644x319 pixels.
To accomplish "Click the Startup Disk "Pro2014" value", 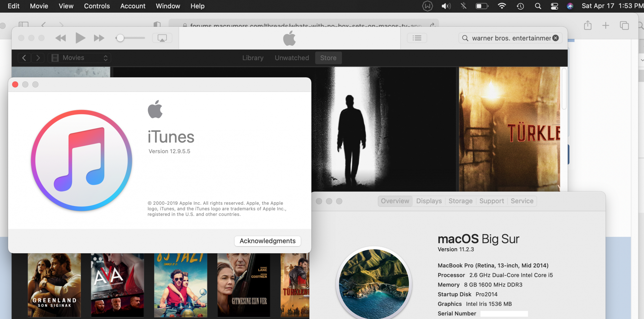I will tap(487, 295).
